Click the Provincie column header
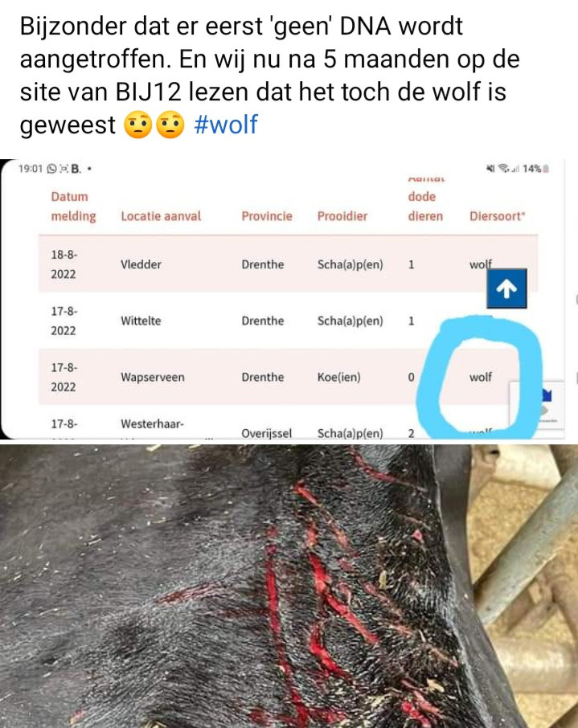This screenshot has height=728, width=578. (x=267, y=216)
